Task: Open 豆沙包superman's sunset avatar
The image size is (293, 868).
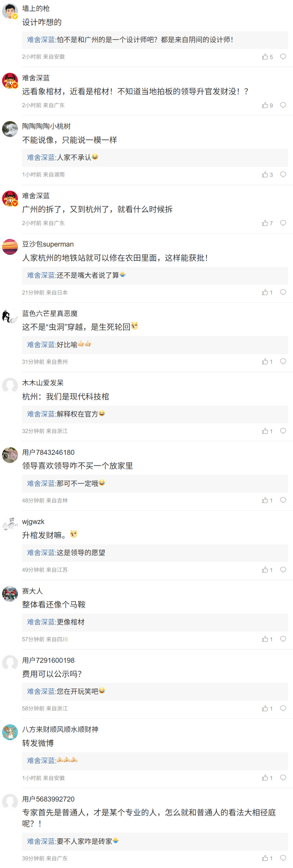Action: 10,247
